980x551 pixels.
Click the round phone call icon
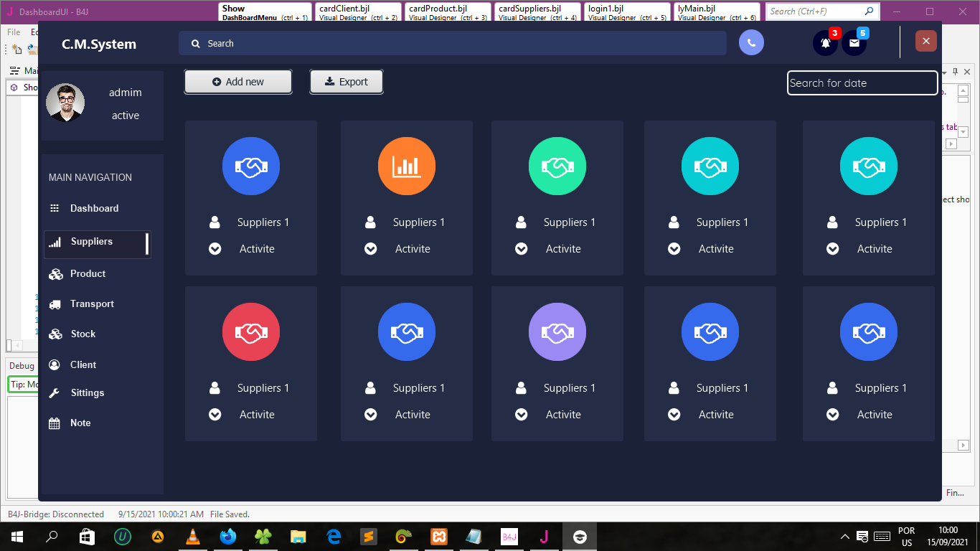coord(751,42)
